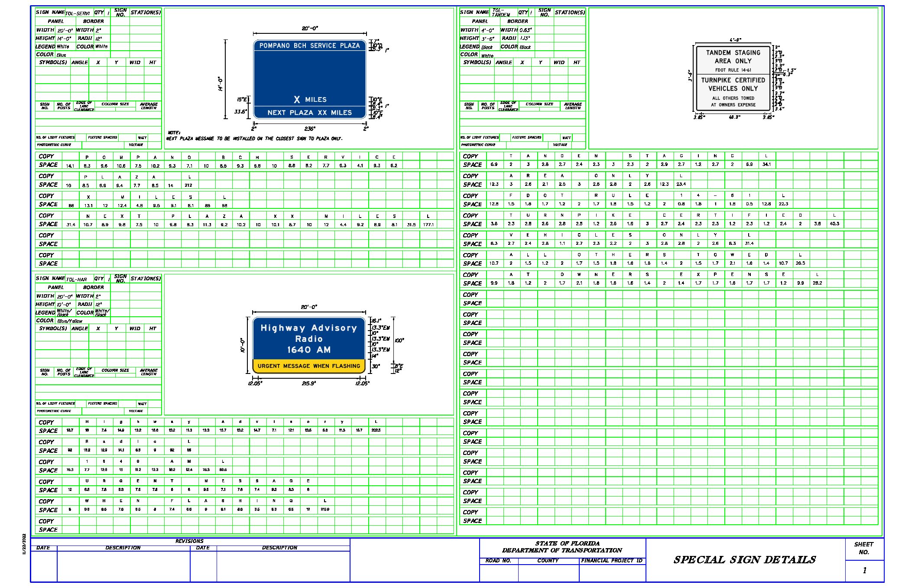Click the STATE OF FLORIDA heading
The width and height of the screenshot is (915, 588).
point(568,543)
